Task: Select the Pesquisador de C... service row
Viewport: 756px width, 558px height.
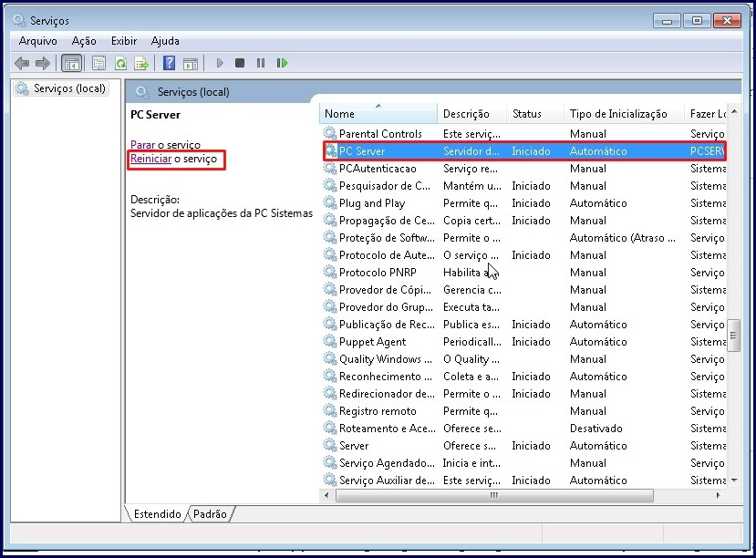Action: tap(523, 185)
